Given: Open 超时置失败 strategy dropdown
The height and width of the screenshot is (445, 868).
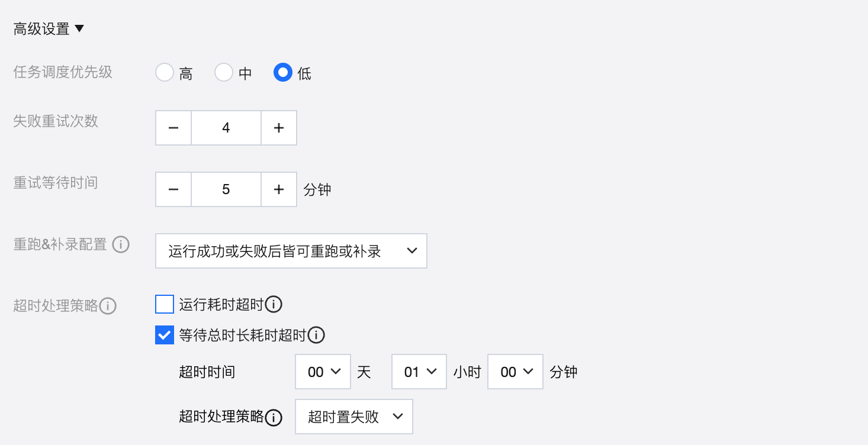Looking at the screenshot, I should click(x=353, y=417).
